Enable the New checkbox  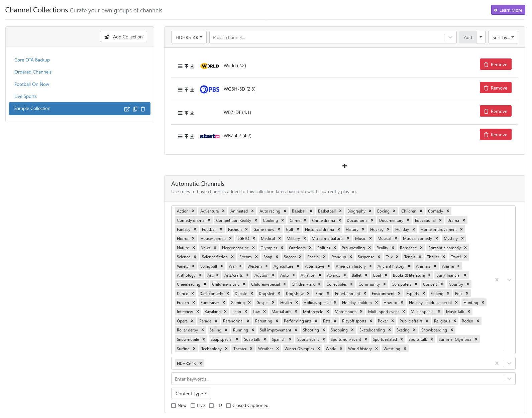click(174, 406)
